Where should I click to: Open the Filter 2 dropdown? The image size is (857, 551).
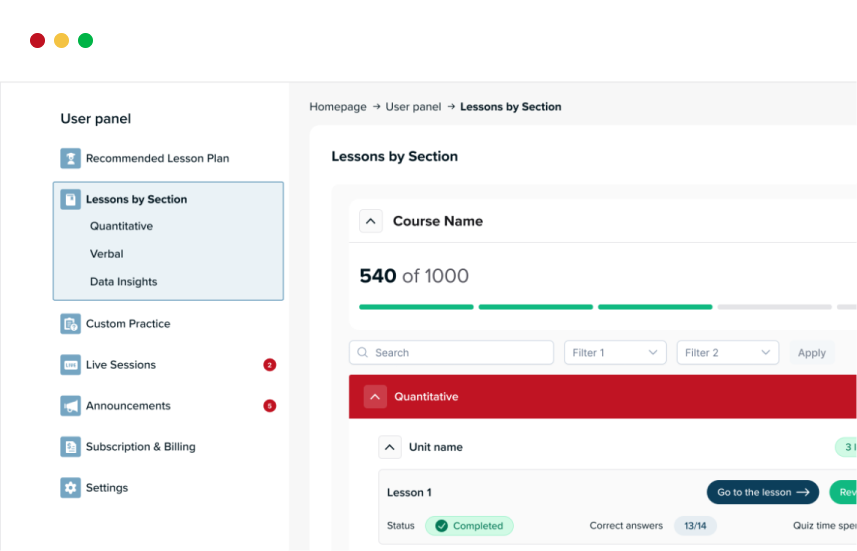[x=727, y=353]
